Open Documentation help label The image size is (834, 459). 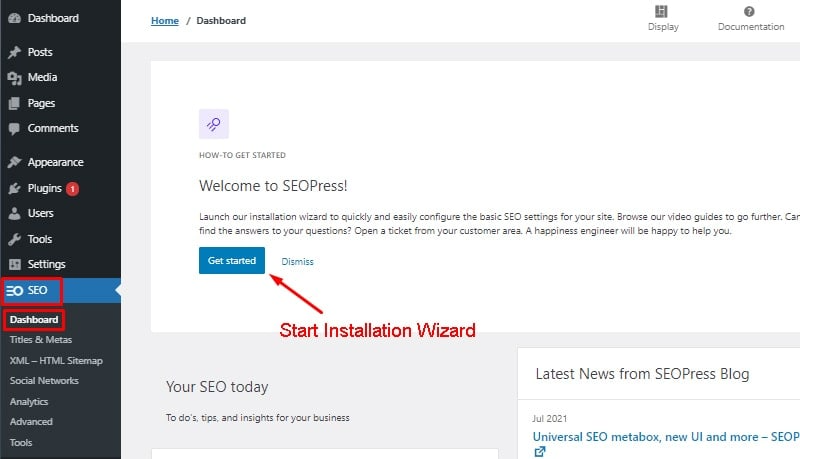pyautogui.click(x=750, y=27)
